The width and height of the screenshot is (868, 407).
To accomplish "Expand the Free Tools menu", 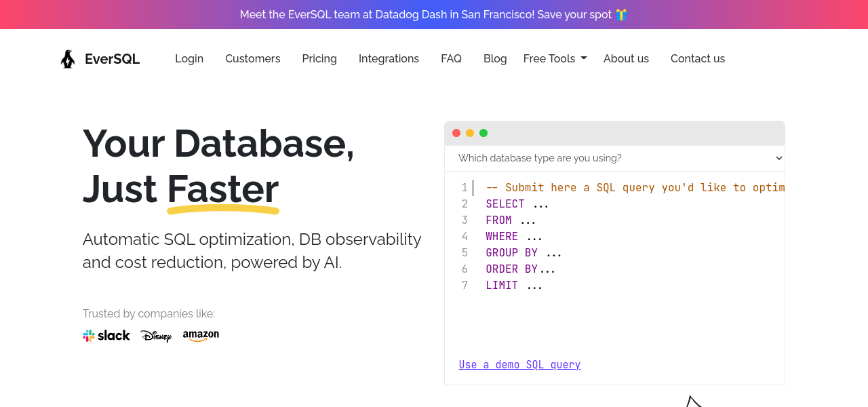I will tap(555, 59).
